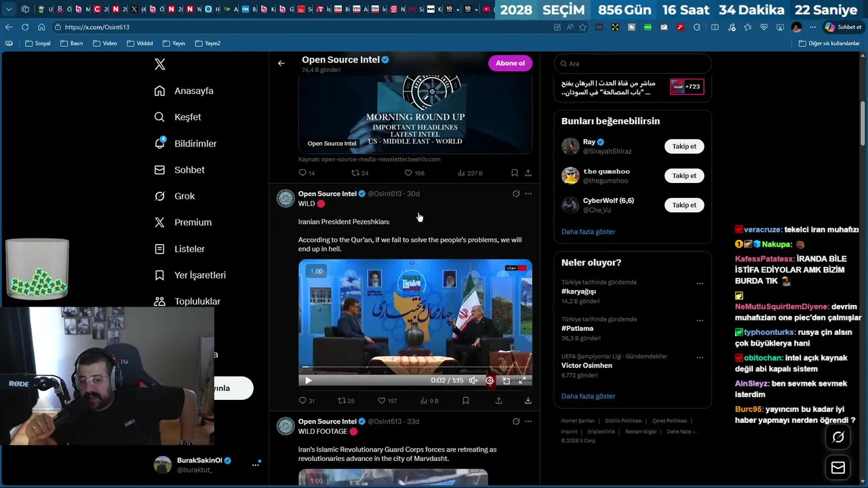Repost the Morning Round Up post (24)
This screenshot has height=488, width=868.
[359, 173]
